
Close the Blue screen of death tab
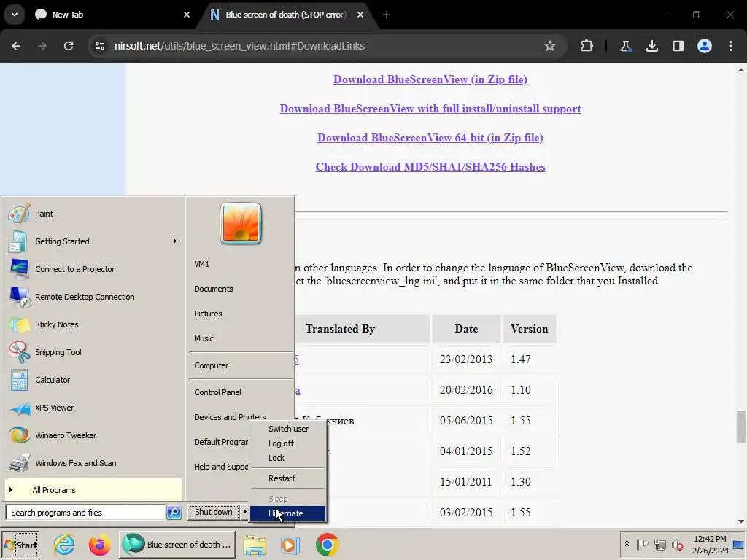click(x=360, y=15)
